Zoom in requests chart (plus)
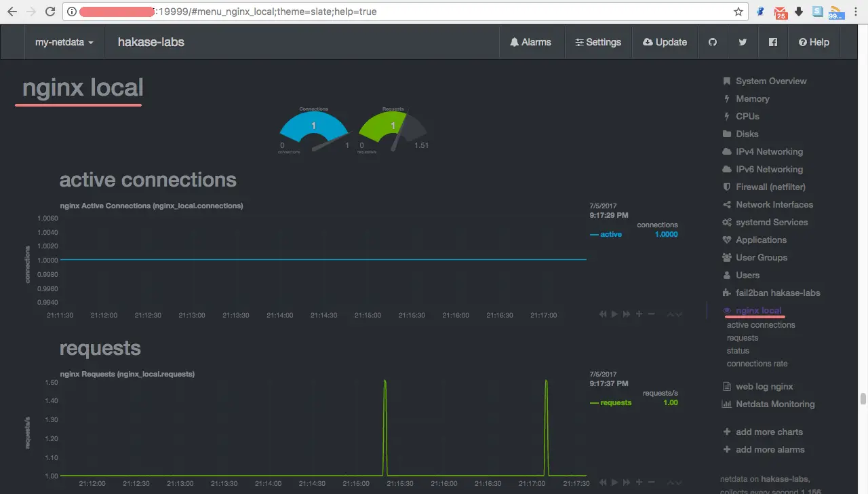This screenshot has width=868, height=494. click(639, 482)
